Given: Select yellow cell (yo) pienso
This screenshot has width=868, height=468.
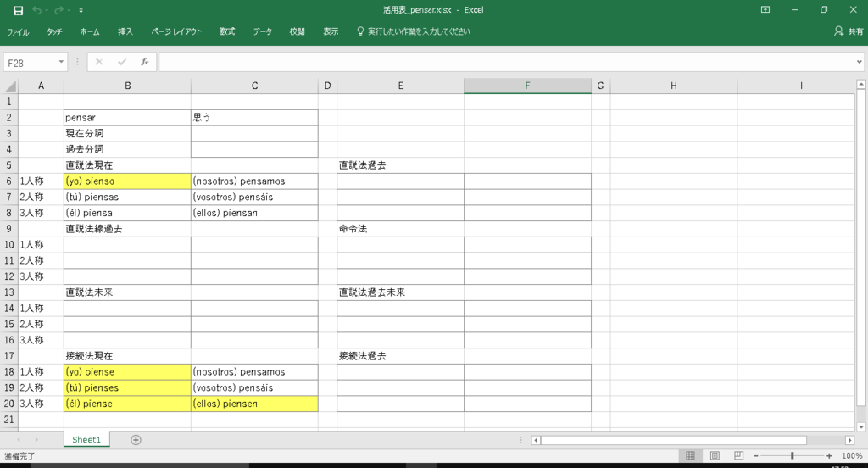Looking at the screenshot, I should tap(127, 181).
